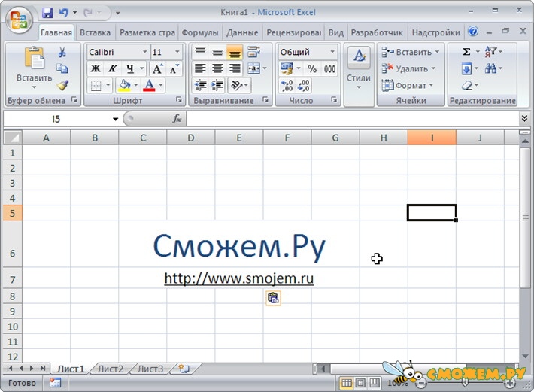534x392 pixels.
Task: Align text to middle of cell
Action: click(217, 52)
